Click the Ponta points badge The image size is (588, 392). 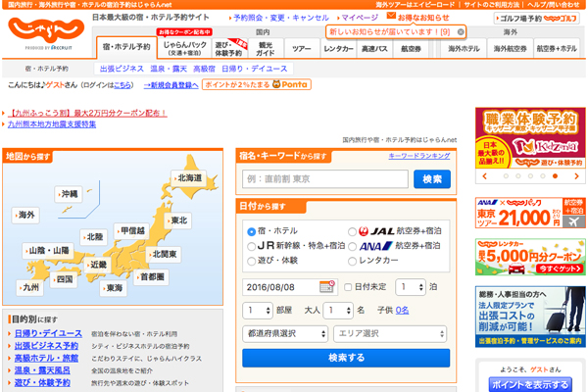point(257,85)
